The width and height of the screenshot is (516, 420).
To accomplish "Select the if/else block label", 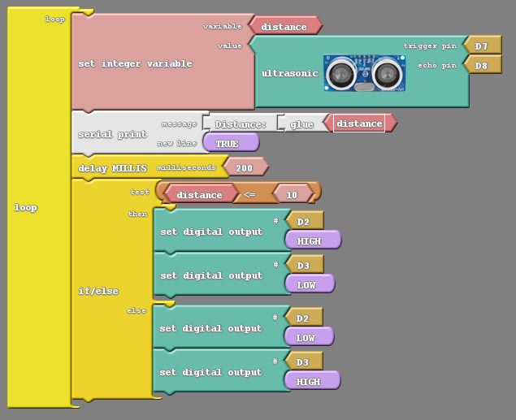I will point(98,291).
